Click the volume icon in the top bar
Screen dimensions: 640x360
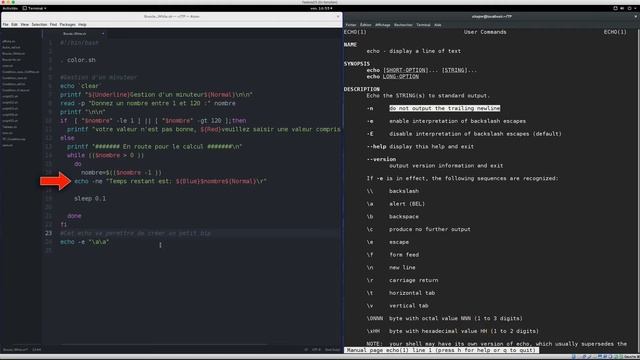click(x=622, y=8)
